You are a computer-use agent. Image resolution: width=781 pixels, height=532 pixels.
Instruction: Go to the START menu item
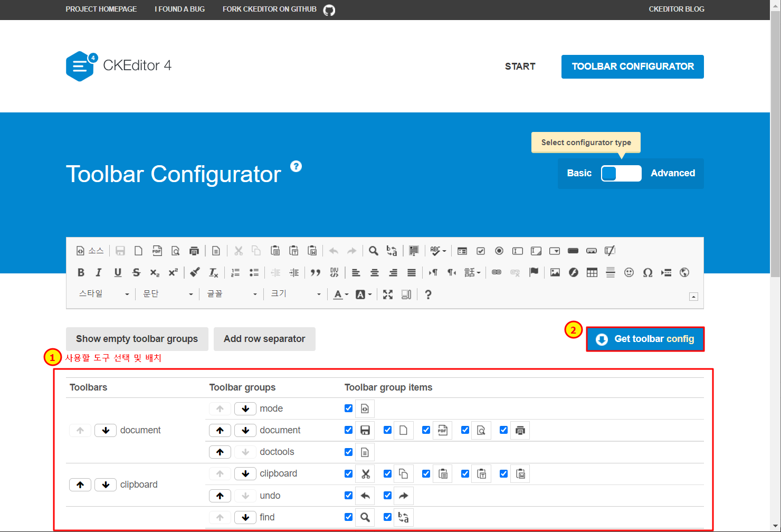[x=520, y=66]
